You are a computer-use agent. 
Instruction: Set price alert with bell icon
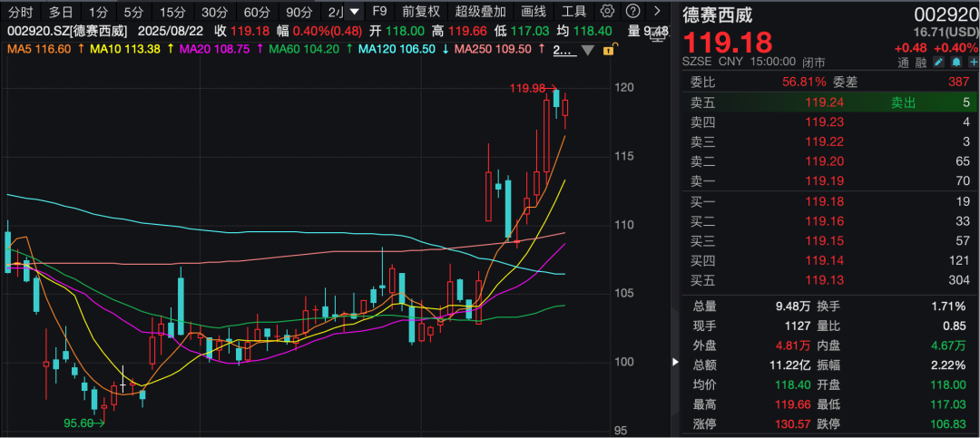(x=955, y=63)
